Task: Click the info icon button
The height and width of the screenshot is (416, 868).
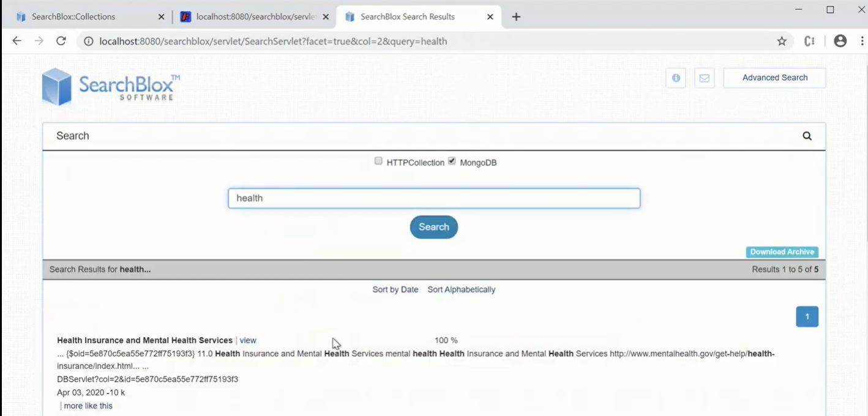Action: point(676,78)
